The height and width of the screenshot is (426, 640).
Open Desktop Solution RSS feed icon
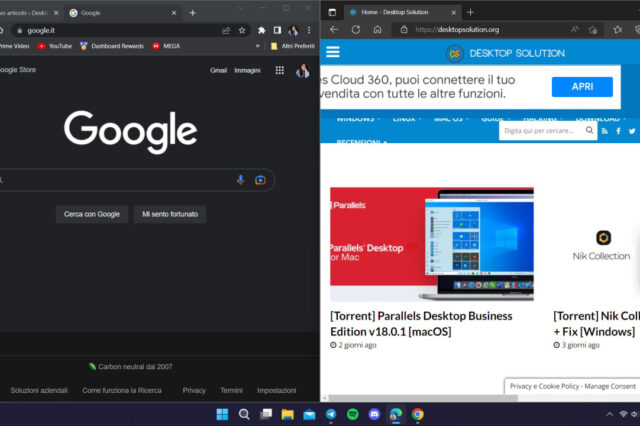click(x=605, y=131)
